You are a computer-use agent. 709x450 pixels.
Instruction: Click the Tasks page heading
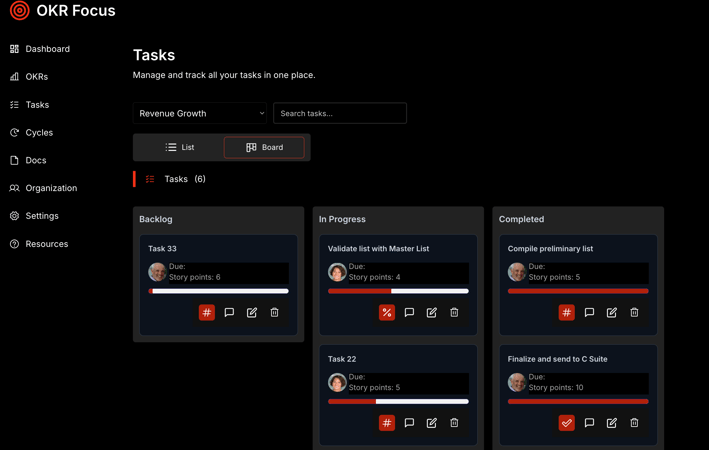154,55
